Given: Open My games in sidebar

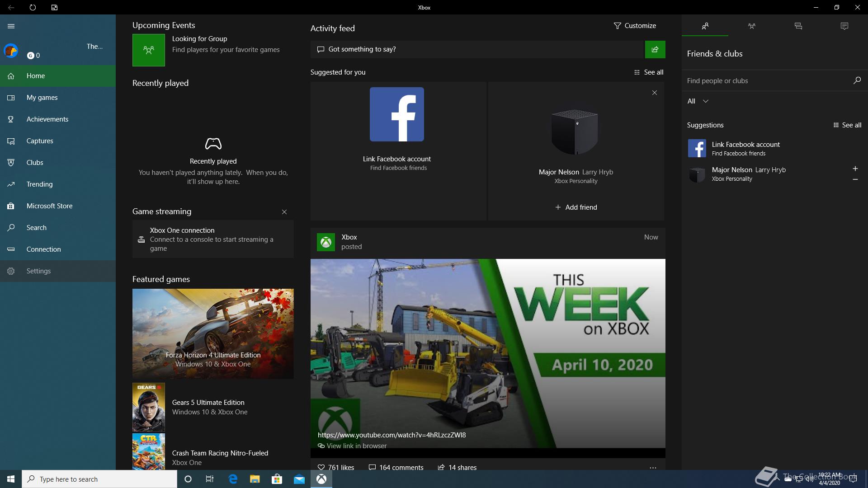Looking at the screenshot, I should (x=58, y=98).
